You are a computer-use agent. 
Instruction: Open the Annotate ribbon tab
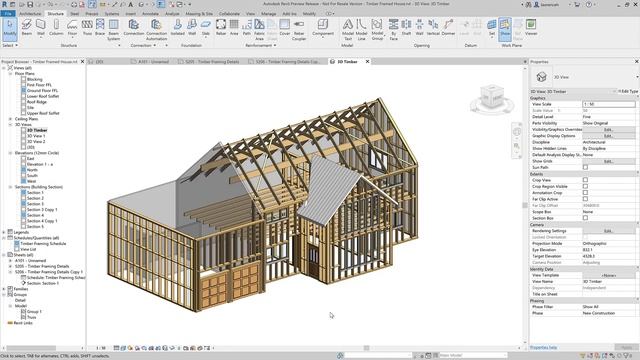pos(150,13)
